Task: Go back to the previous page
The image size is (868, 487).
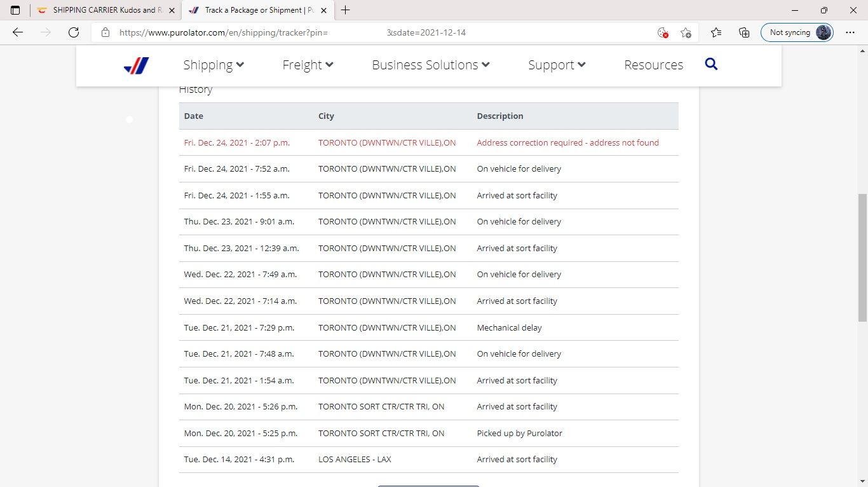Action: [17, 32]
